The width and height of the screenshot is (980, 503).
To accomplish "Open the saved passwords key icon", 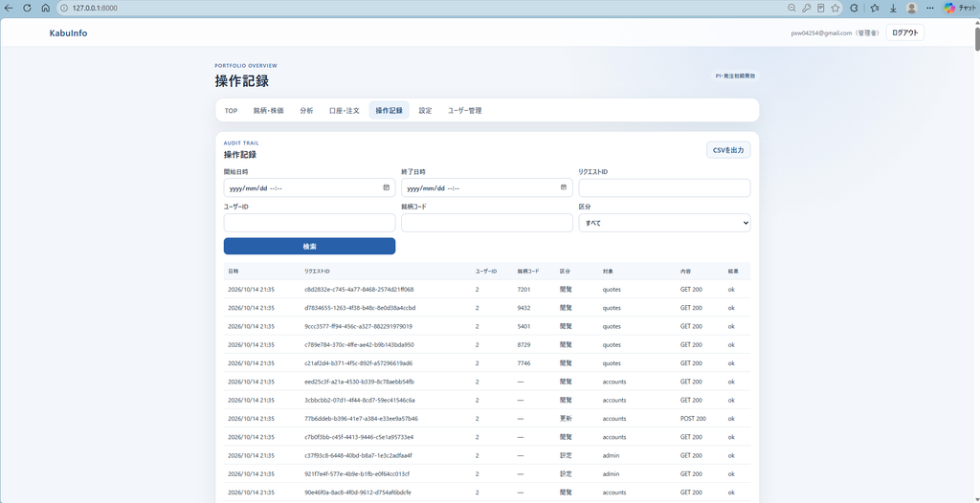I will (x=806, y=8).
